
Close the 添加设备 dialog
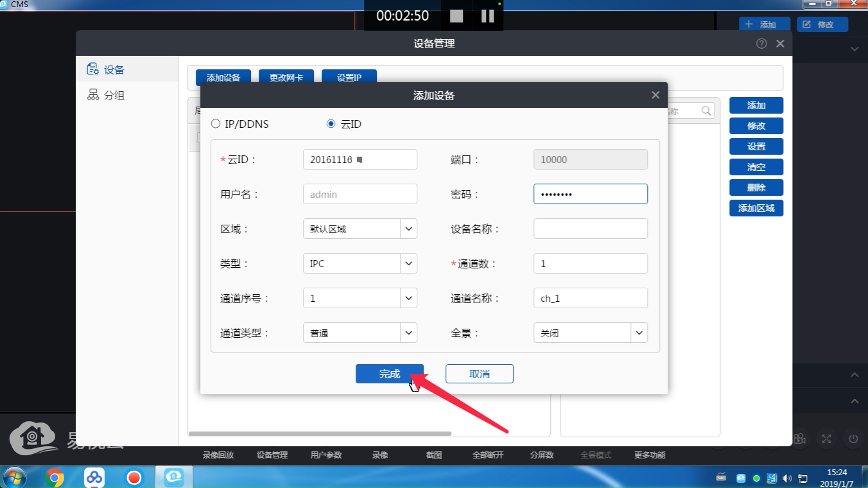click(x=655, y=95)
